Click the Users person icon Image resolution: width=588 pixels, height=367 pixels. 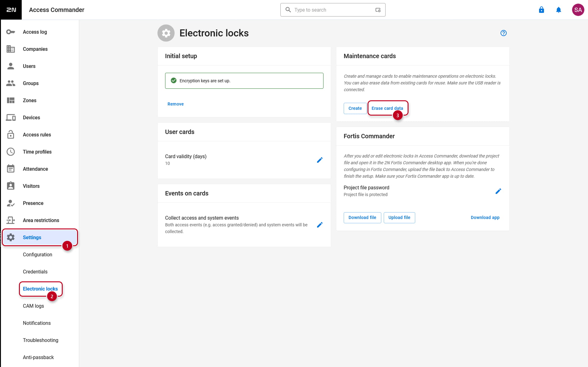(11, 66)
